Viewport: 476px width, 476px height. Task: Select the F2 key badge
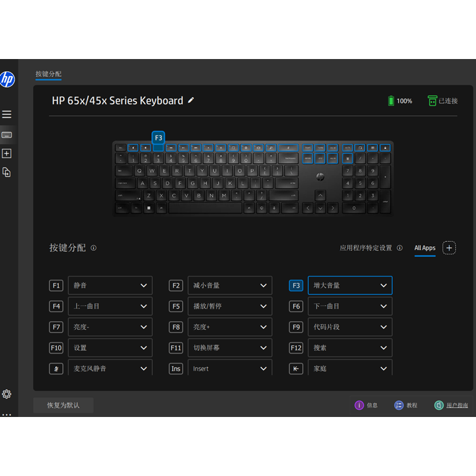176,286
